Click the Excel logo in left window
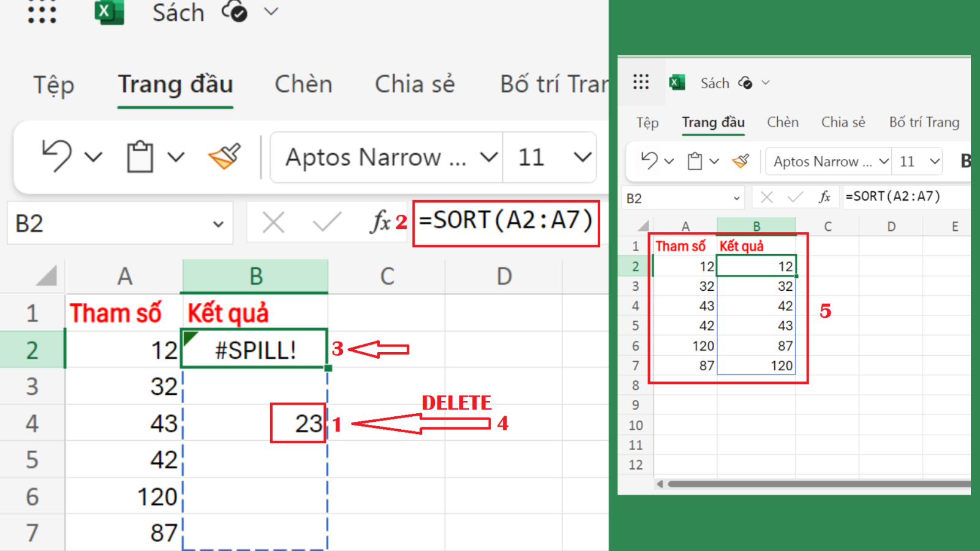The width and height of the screenshot is (980, 551). pos(109,12)
